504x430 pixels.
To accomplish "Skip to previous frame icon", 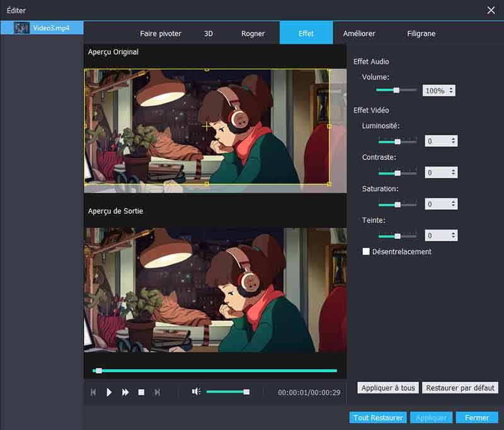I will click(93, 392).
